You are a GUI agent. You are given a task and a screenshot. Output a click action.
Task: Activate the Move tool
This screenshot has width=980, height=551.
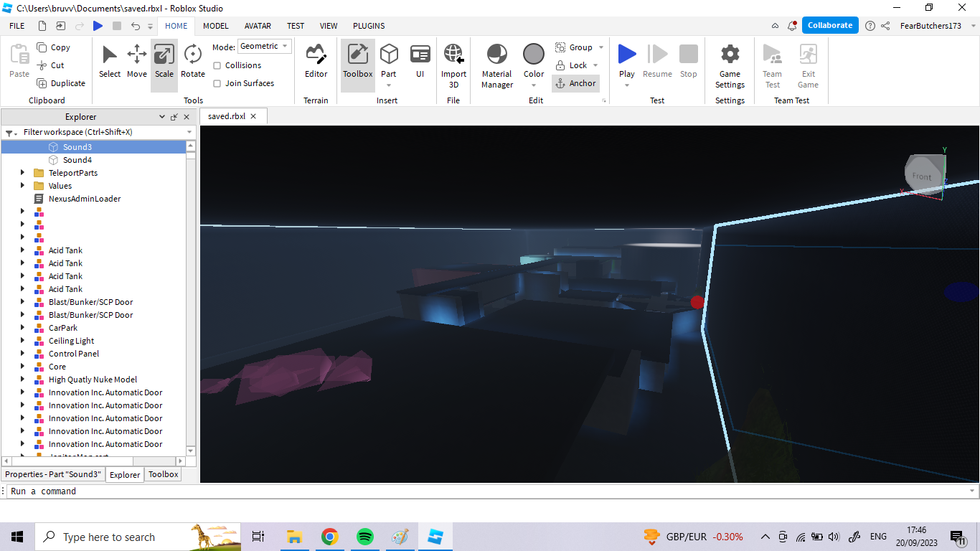click(137, 61)
